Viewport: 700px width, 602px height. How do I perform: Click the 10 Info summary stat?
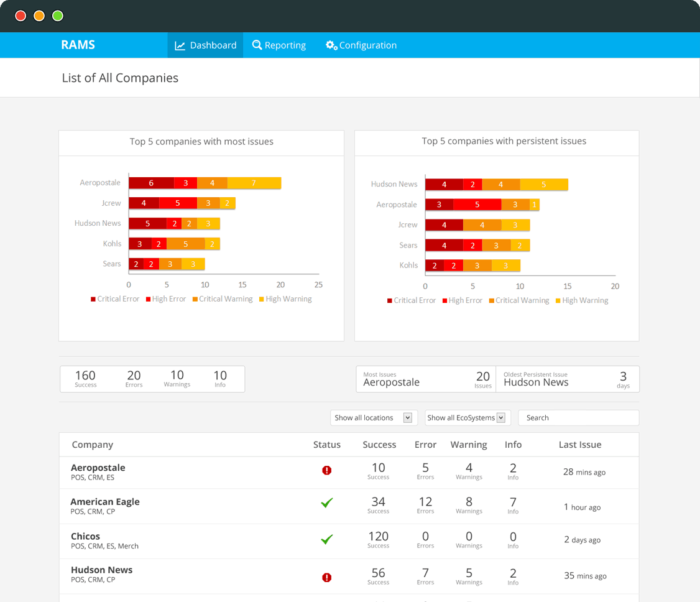tap(220, 379)
